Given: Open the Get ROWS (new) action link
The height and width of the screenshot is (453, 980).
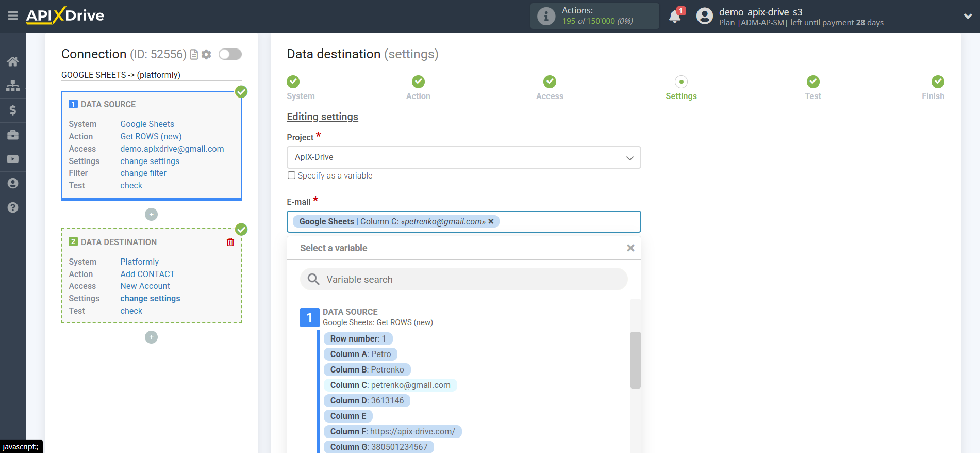Looking at the screenshot, I should click(151, 136).
